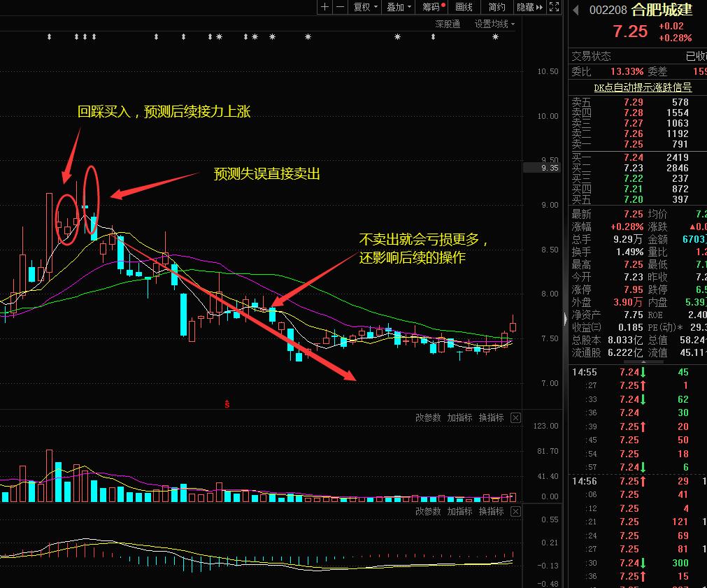Zoom in on the chart with the plus icon
Viewport: 707px width, 588px height.
point(324,7)
